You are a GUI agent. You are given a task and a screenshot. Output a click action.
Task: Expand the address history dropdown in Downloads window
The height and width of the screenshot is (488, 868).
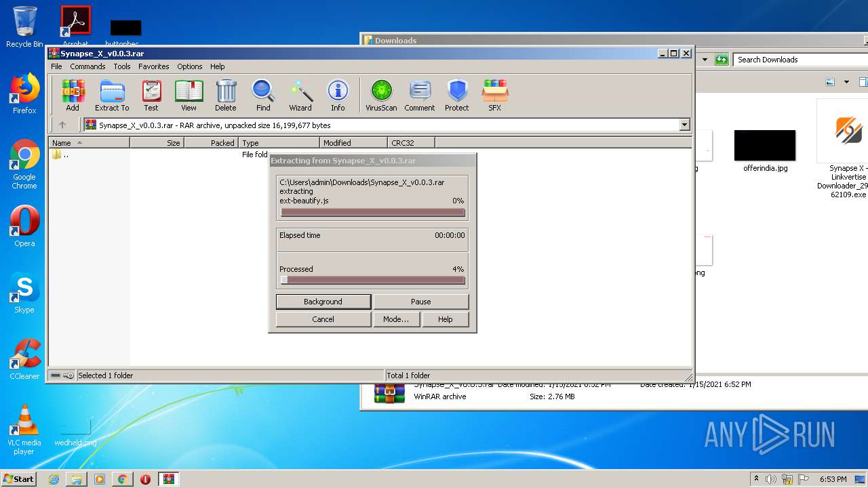(x=705, y=60)
